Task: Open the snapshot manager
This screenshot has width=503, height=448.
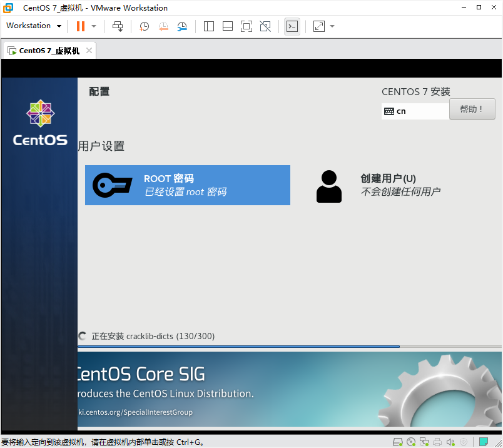Action: pyautogui.click(x=182, y=26)
